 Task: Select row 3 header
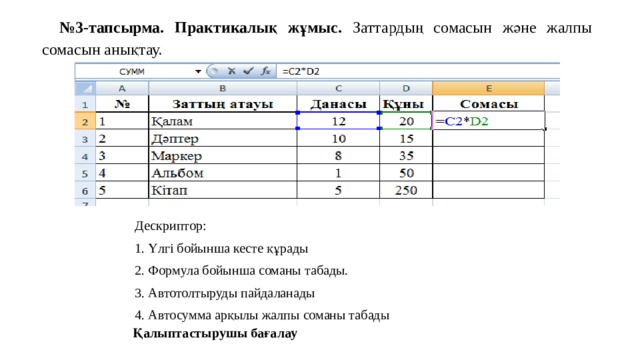tap(85, 139)
